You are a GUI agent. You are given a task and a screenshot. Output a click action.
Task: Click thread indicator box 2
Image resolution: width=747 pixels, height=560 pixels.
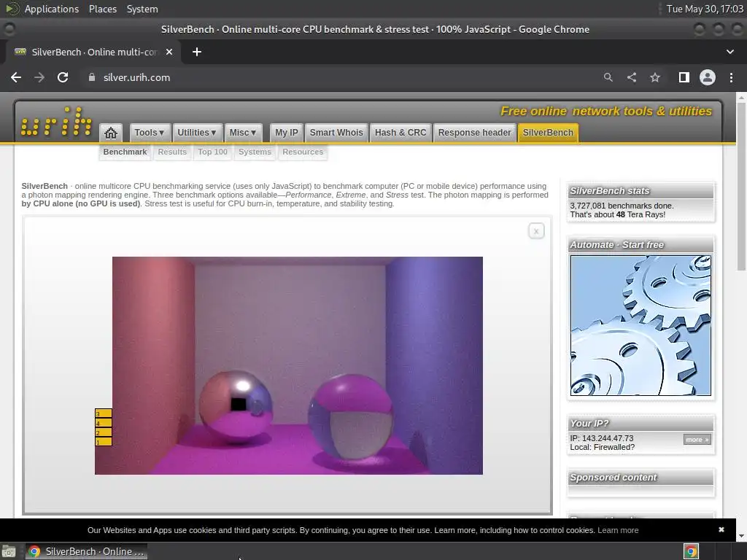tap(104, 432)
